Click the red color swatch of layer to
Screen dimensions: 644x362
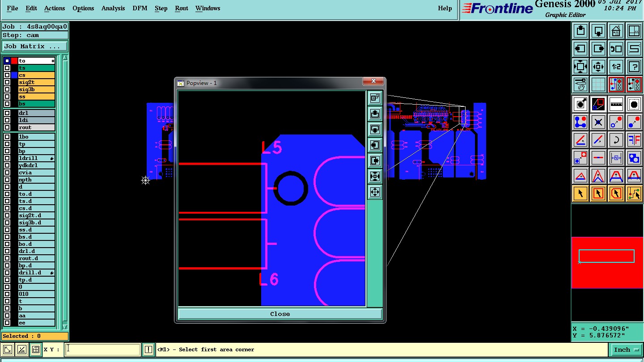tap(14, 61)
